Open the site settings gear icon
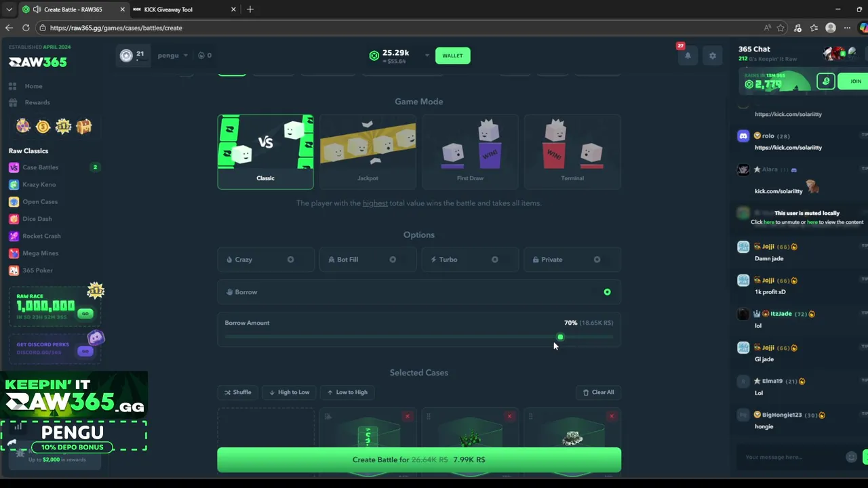 [x=712, y=56]
